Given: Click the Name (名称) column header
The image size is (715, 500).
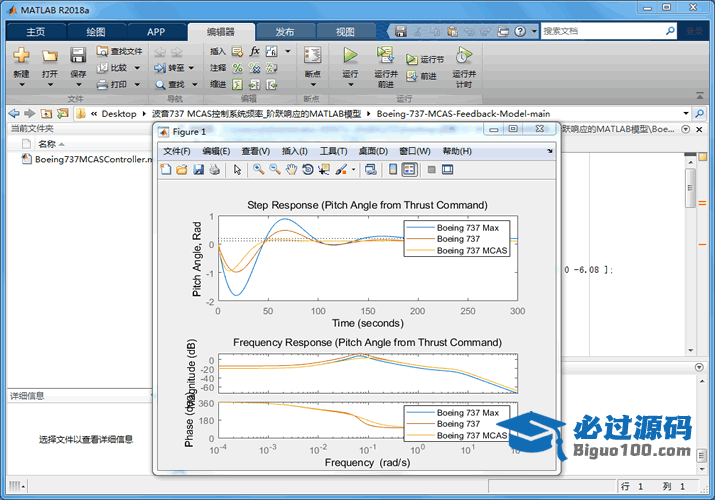Looking at the screenshot, I should pos(47,144).
